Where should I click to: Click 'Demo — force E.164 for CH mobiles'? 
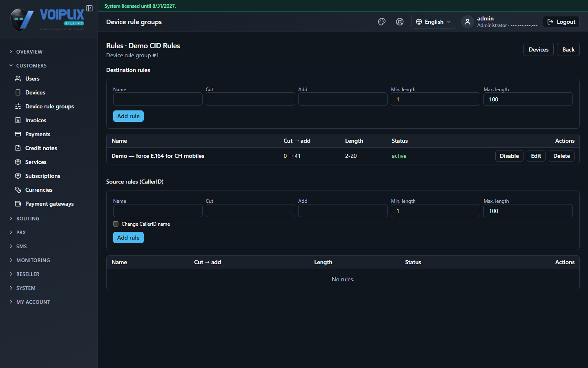(x=158, y=156)
